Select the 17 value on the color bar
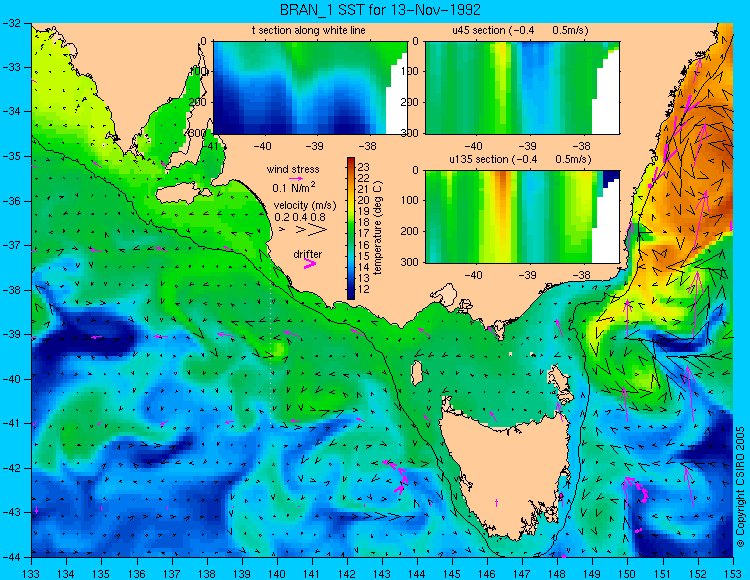 point(364,234)
